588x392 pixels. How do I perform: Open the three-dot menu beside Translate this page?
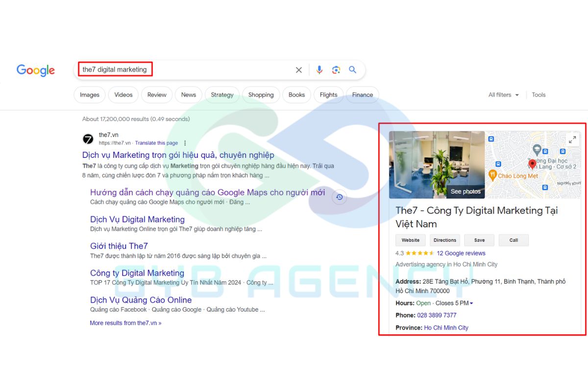tap(185, 143)
